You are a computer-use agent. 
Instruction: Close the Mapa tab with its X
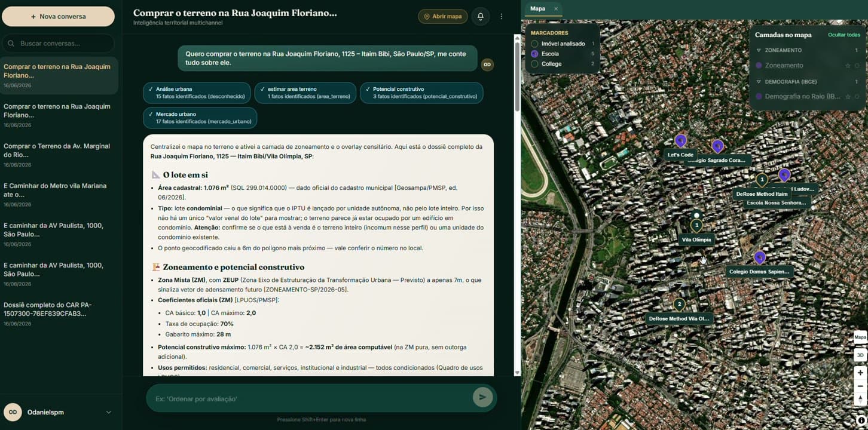pyautogui.click(x=555, y=8)
